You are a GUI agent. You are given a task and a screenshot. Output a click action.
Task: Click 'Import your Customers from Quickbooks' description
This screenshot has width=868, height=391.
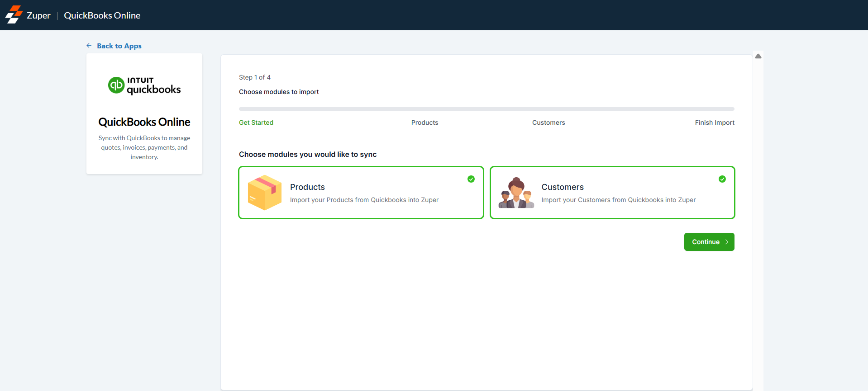click(x=619, y=200)
